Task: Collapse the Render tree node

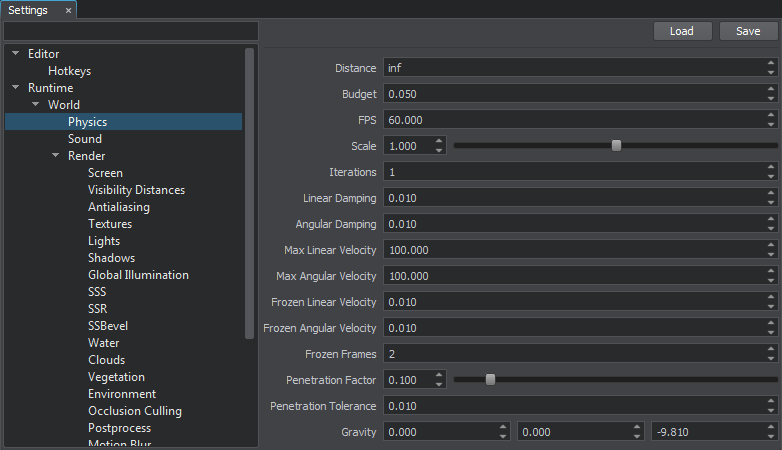Action: pos(56,156)
